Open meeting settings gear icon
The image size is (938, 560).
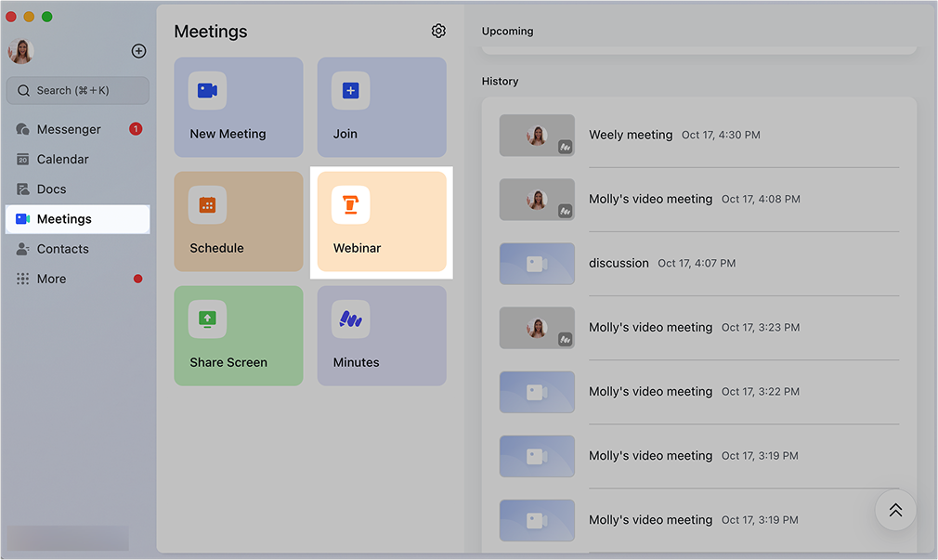[x=438, y=32]
